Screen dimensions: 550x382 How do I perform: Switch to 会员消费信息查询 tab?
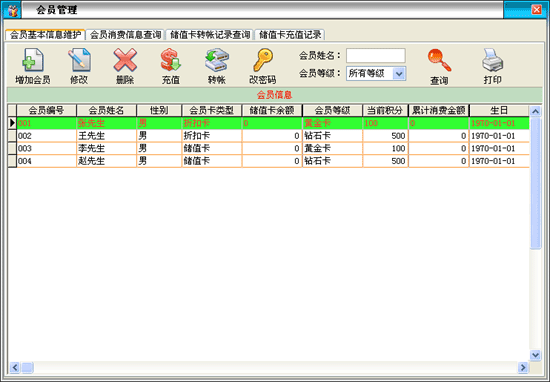(x=125, y=35)
